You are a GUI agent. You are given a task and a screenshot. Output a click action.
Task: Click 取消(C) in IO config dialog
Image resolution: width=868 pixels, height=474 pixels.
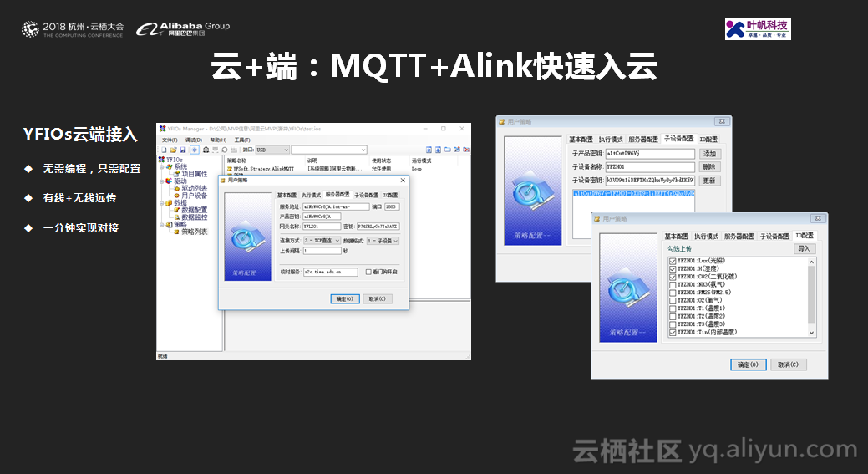coord(788,364)
